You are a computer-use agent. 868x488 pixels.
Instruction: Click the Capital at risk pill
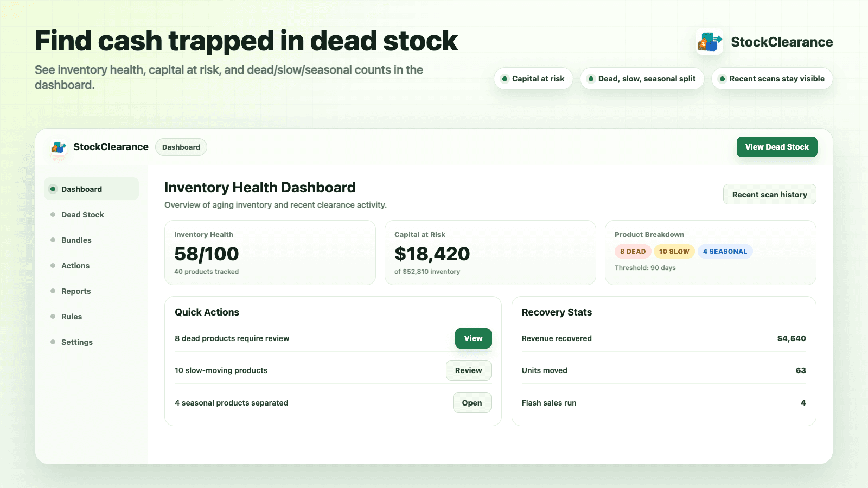533,79
